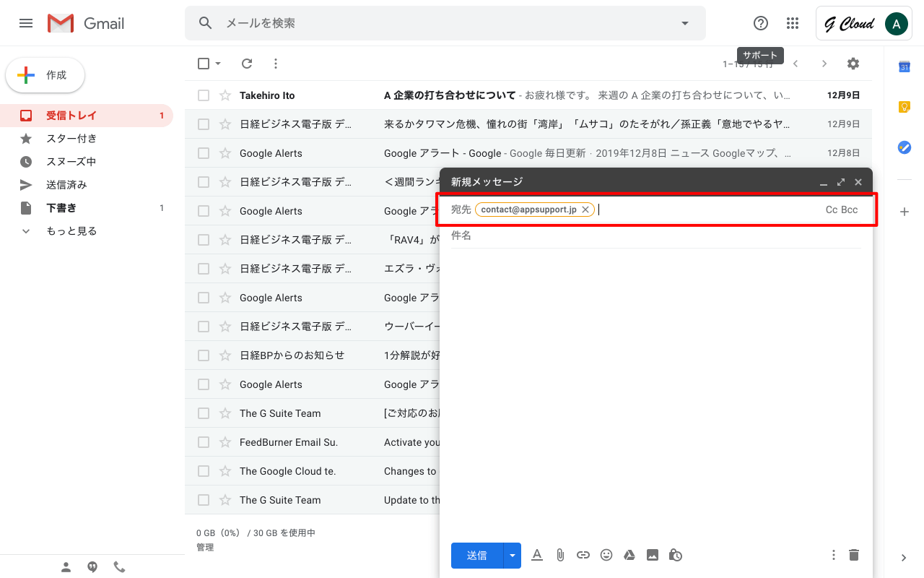Open Hangouts conversations icon
The height and width of the screenshot is (578, 924).
92,567
